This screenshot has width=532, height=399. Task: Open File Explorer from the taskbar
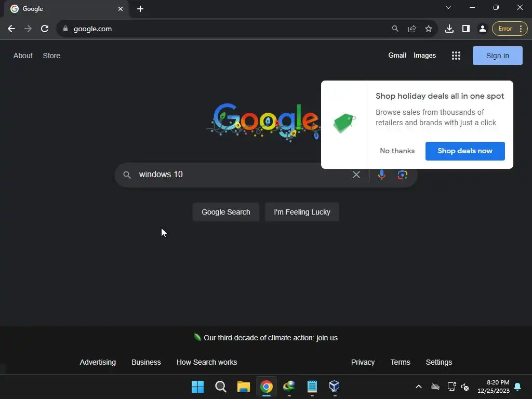tap(243, 387)
